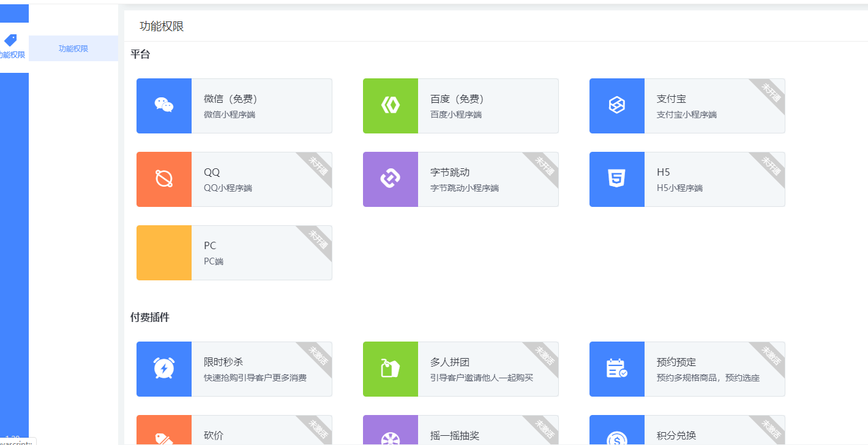Click the QQ orange planet icon

click(x=164, y=179)
